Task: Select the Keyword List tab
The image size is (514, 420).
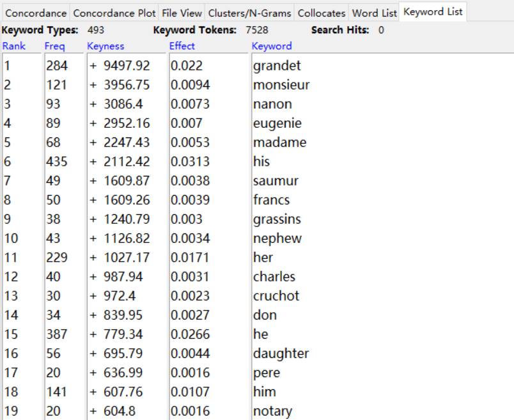Action: [x=433, y=12]
